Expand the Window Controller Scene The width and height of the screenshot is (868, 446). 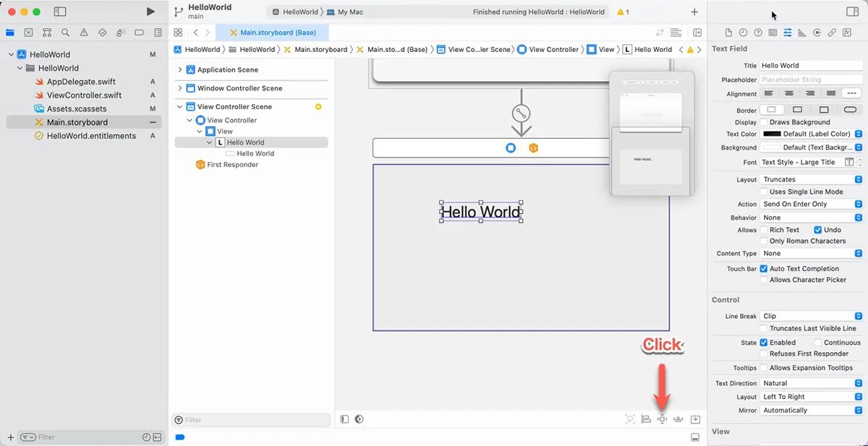tap(180, 88)
